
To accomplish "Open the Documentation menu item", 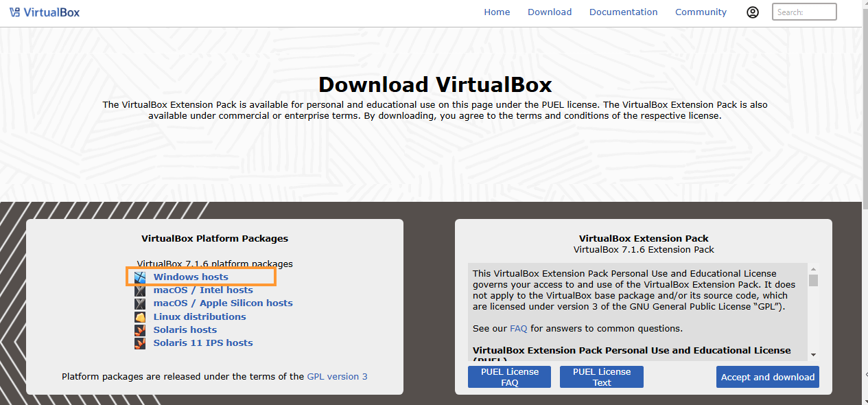I will point(623,12).
